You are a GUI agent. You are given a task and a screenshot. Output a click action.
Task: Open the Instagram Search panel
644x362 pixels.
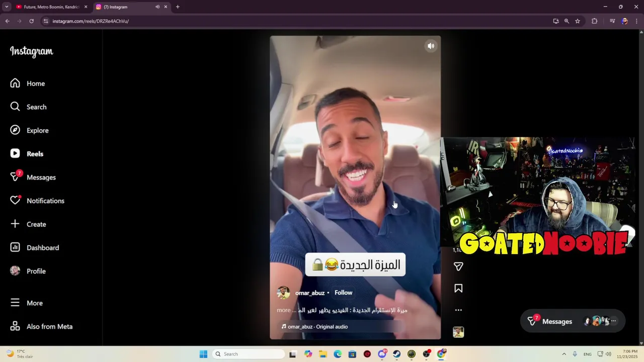pos(29,107)
